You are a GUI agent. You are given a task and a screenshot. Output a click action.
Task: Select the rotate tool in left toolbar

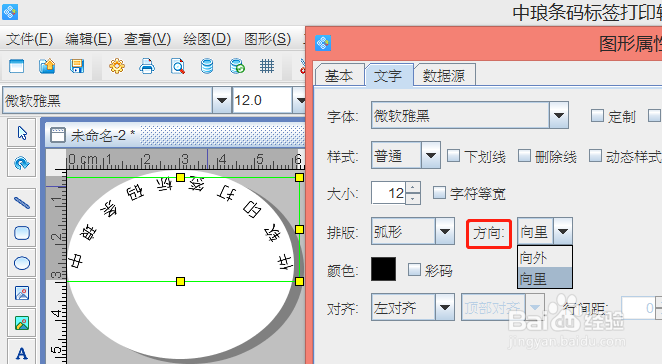coord(22,163)
